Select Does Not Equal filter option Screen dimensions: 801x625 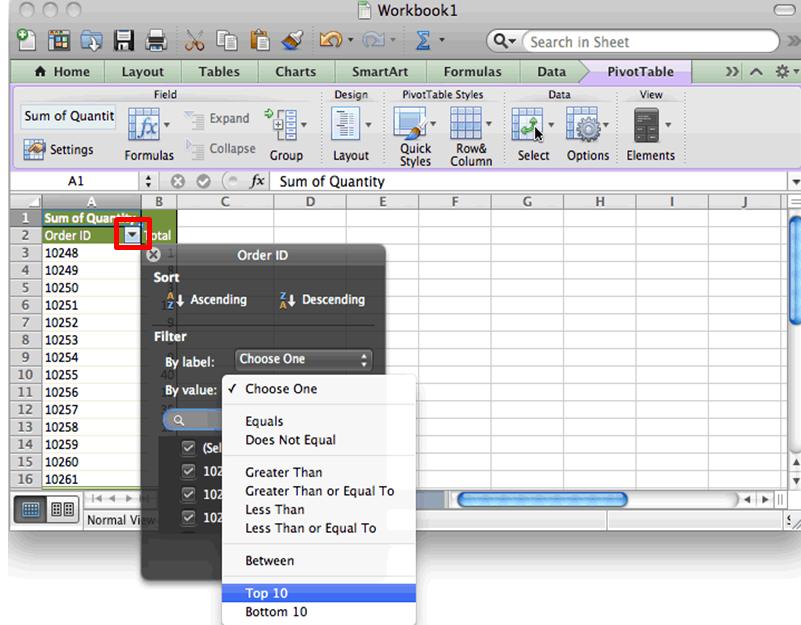(319, 440)
